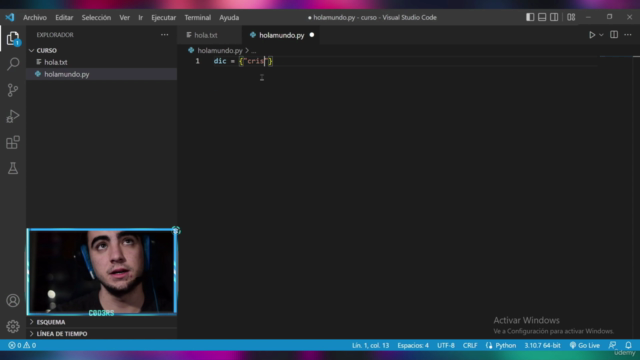
Task: Split the editor to the right
Action: (614, 35)
